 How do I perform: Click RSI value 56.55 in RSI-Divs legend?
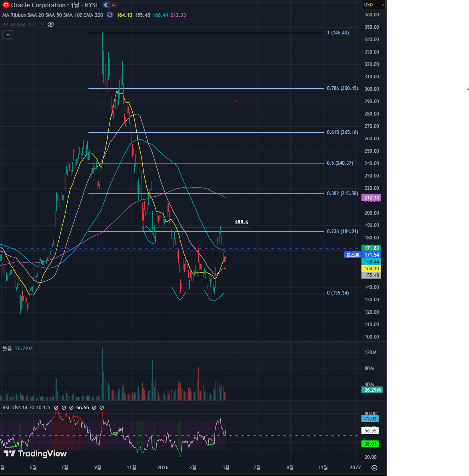coord(83,407)
